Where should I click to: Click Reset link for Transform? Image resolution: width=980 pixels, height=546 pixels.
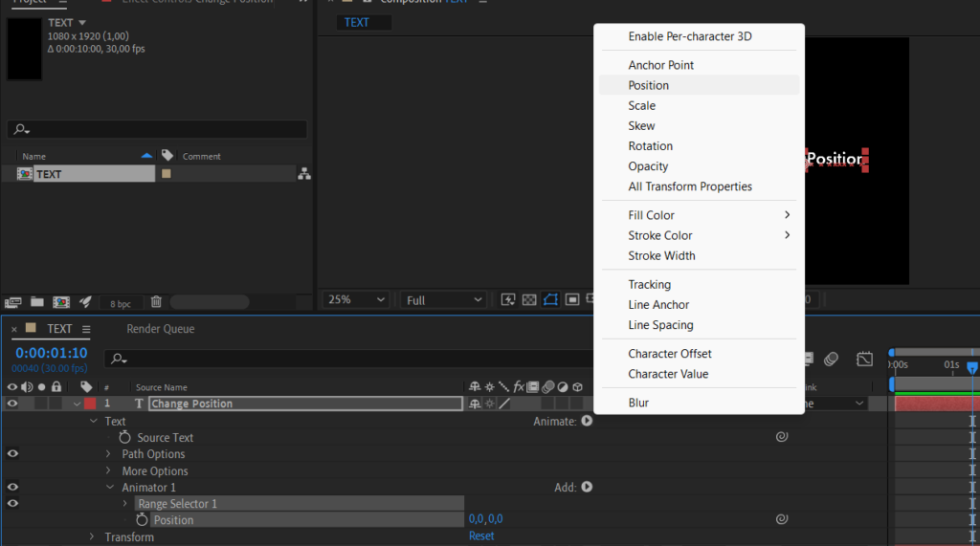click(x=481, y=536)
